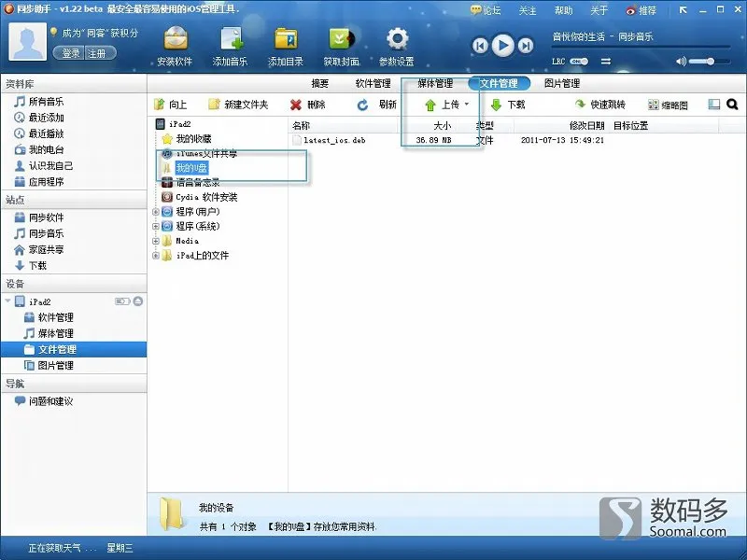Open the dropdown arrow beside 上传
Screen dimensions: 747x560
pos(467,105)
